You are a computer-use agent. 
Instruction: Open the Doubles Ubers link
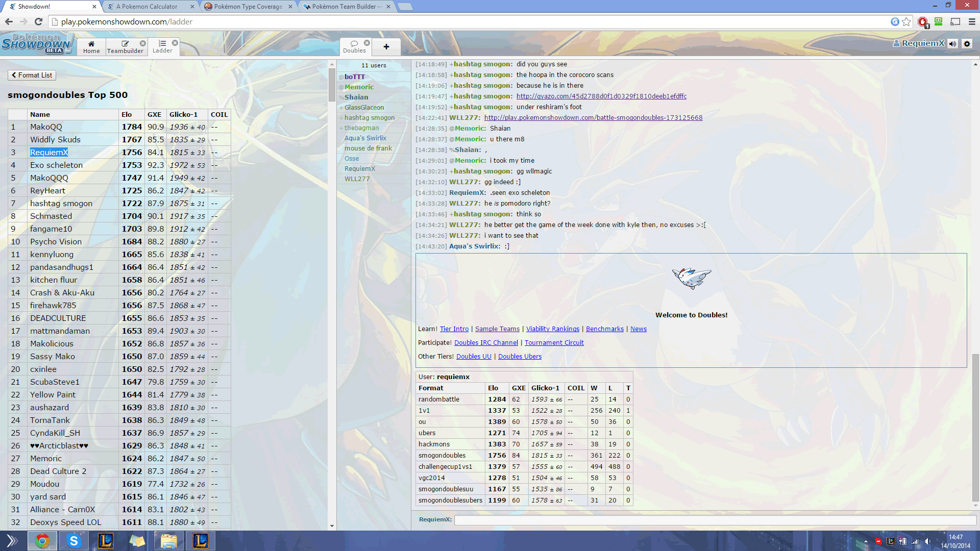[x=520, y=357]
